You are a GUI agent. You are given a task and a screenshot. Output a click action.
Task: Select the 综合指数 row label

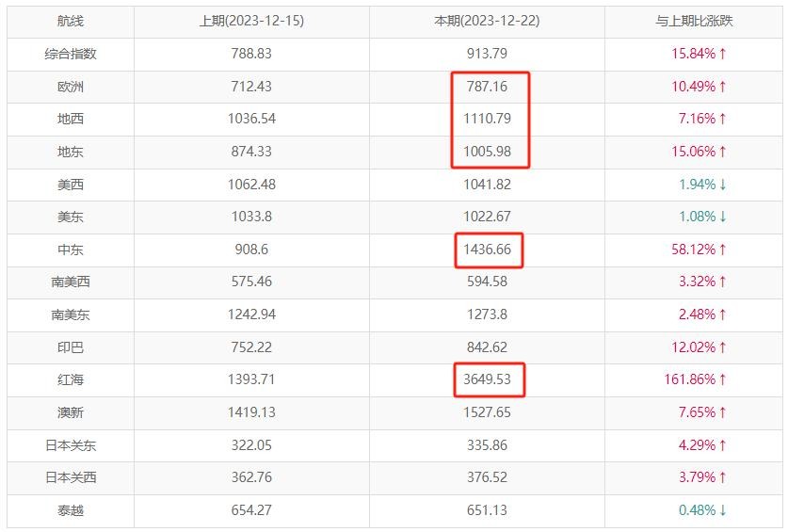coord(71,54)
